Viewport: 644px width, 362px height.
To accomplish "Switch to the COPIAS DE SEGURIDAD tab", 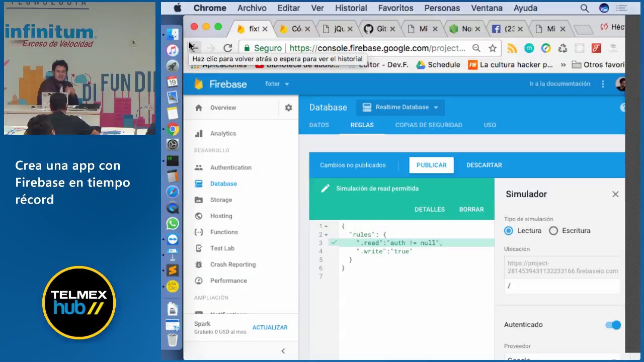I will [x=429, y=125].
